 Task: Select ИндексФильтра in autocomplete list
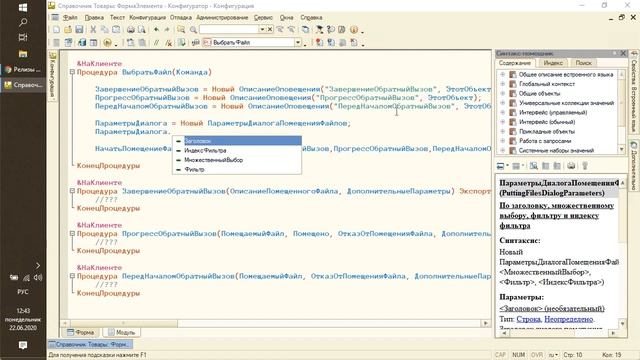(237, 150)
